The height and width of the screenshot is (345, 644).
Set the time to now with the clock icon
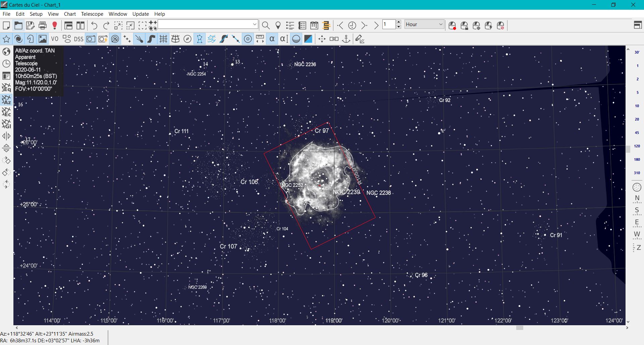(x=352, y=25)
